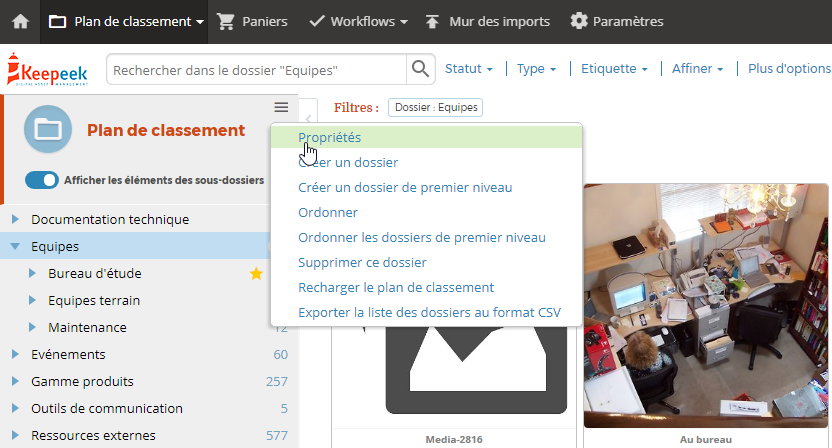Open the hamburger menu icon
Viewport: 832px width, 448px height.
coord(281,107)
